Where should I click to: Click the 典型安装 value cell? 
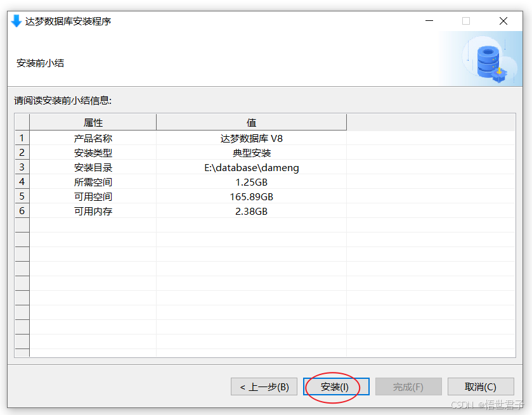click(x=251, y=153)
